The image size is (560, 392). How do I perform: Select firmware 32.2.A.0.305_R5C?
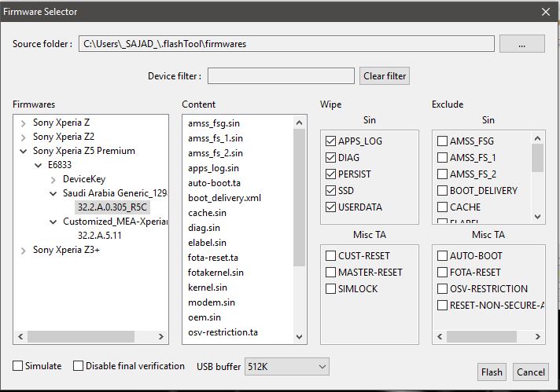pos(112,207)
